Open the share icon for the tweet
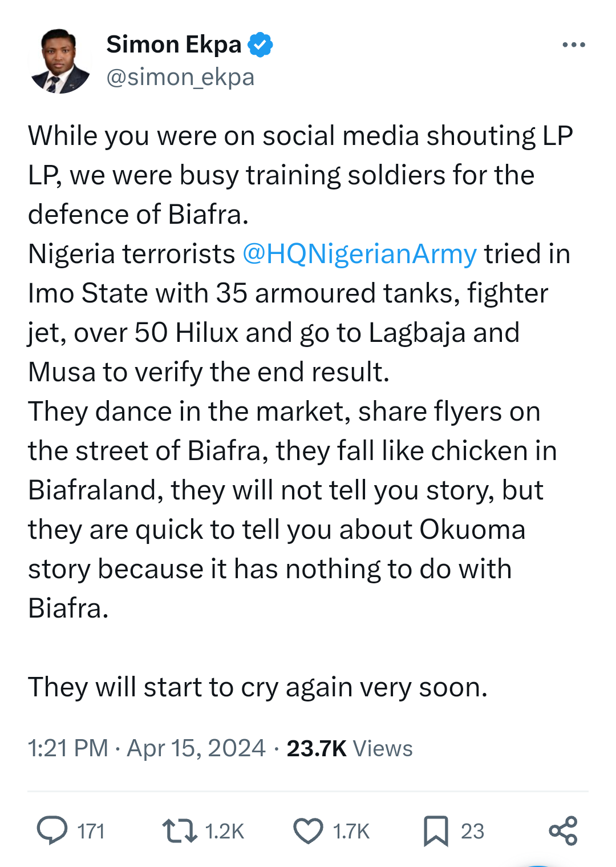 pyautogui.click(x=563, y=830)
